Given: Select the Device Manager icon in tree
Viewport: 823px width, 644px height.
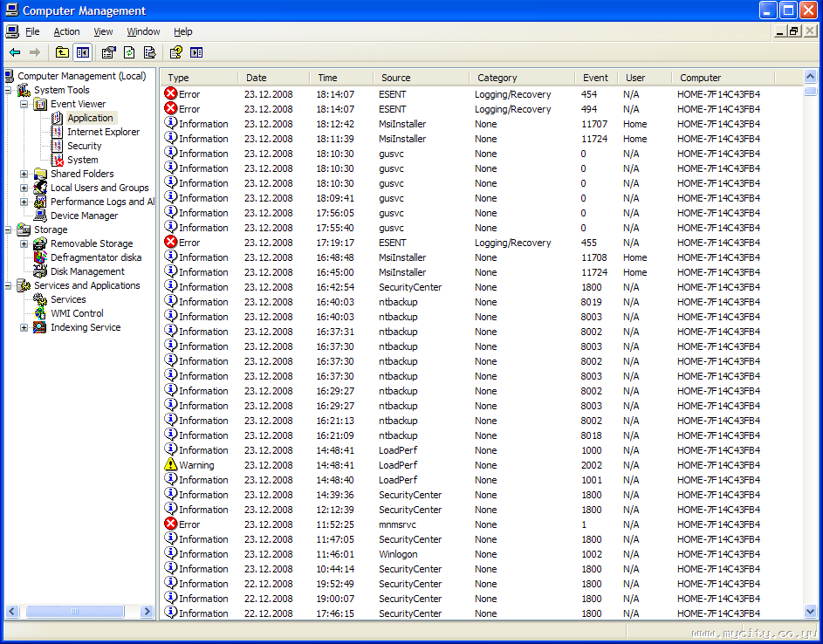Looking at the screenshot, I should 40,216.
